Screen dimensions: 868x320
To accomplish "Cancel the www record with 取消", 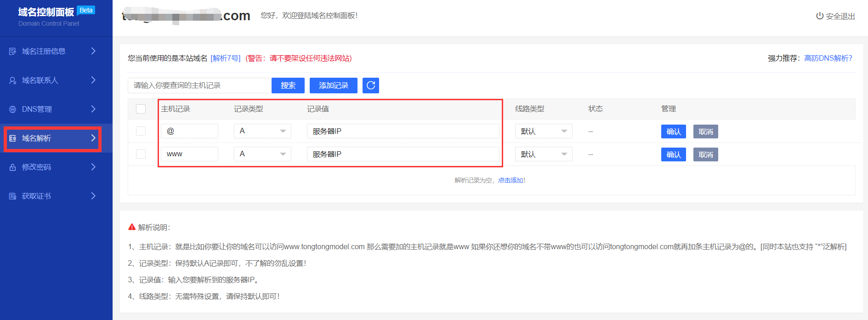I will (x=706, y=154).
